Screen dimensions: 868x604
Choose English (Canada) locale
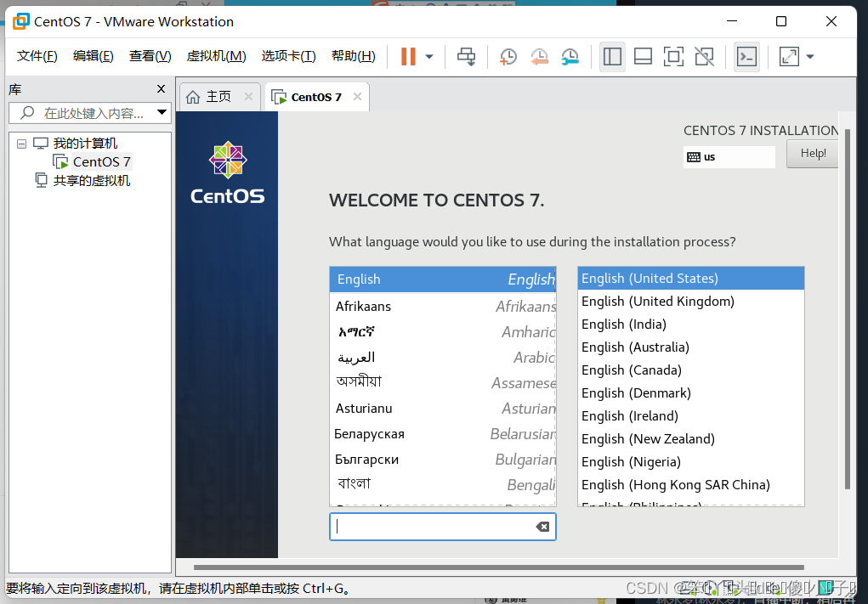(x=691, y=370)
